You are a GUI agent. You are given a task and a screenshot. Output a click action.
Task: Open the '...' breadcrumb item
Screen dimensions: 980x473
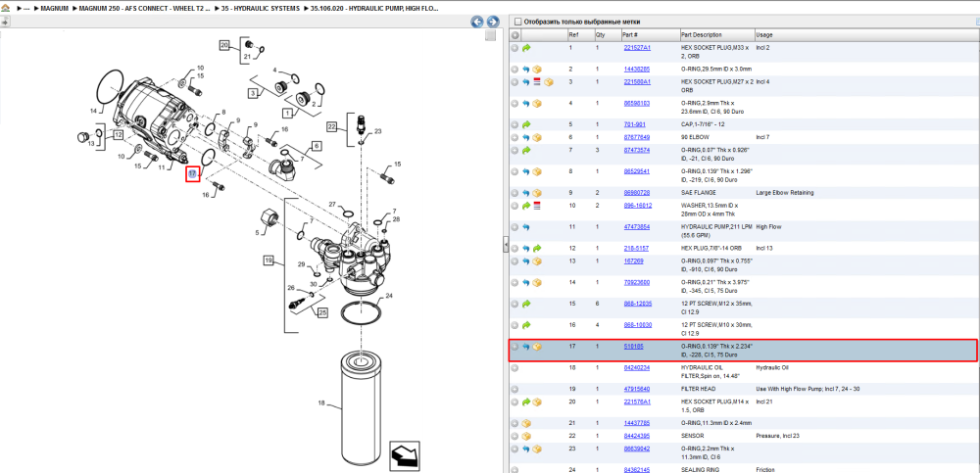click(26, 9)
